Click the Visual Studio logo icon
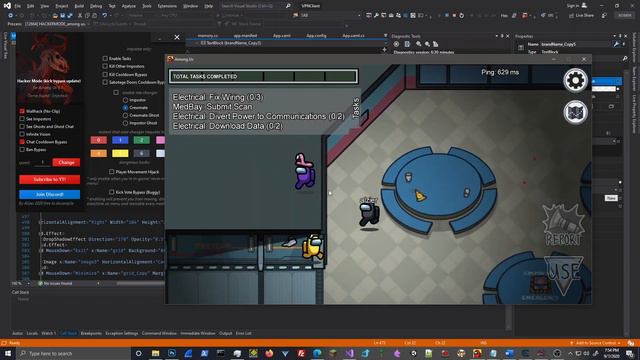This screenshot has width=640, height=360. 7,6
